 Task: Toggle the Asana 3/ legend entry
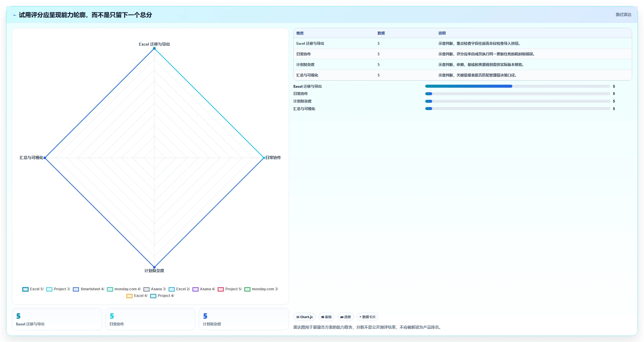pyautogui.click(x=155, y=289)
